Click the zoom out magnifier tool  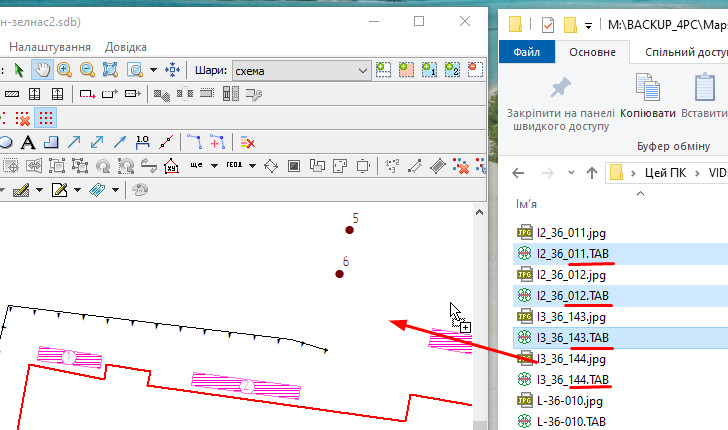87,70
